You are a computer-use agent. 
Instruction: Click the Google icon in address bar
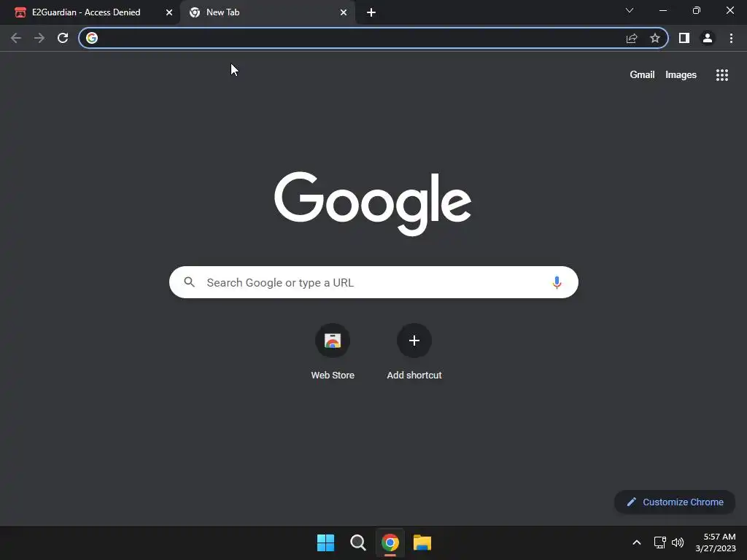[x=92, y=38]
